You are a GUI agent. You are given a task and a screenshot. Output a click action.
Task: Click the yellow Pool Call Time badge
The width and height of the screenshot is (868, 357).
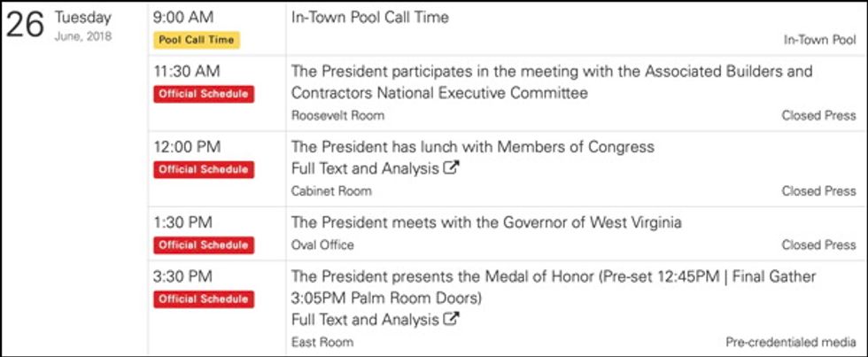pyautogui.click(x=196, y=40)
